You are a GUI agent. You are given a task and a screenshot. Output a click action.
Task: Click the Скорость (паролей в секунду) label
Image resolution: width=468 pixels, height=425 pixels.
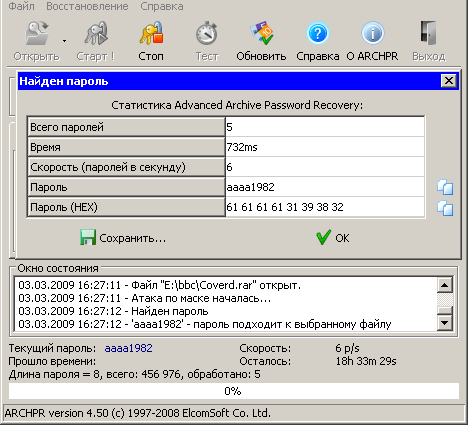pos(126,167)
